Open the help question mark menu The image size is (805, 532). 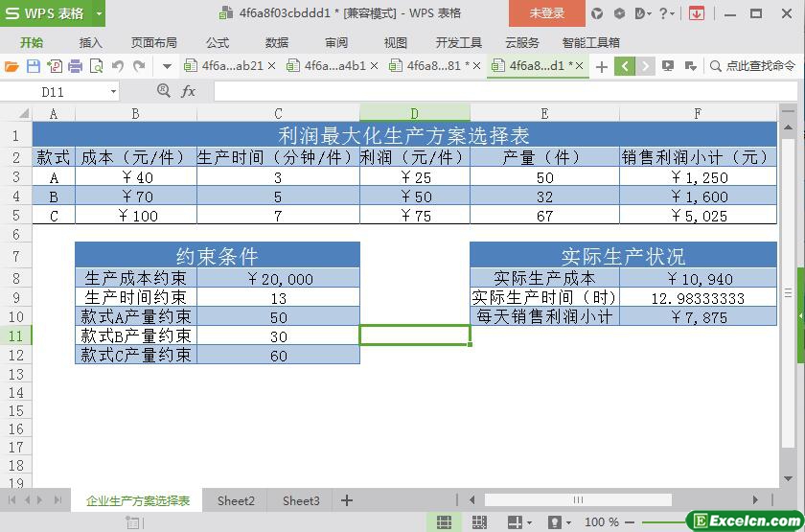666,13
